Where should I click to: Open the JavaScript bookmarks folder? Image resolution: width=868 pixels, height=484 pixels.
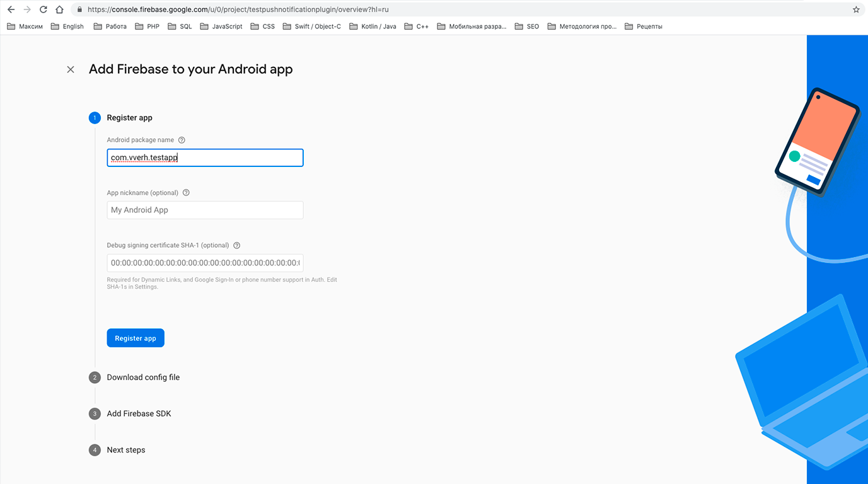[221, 26]
